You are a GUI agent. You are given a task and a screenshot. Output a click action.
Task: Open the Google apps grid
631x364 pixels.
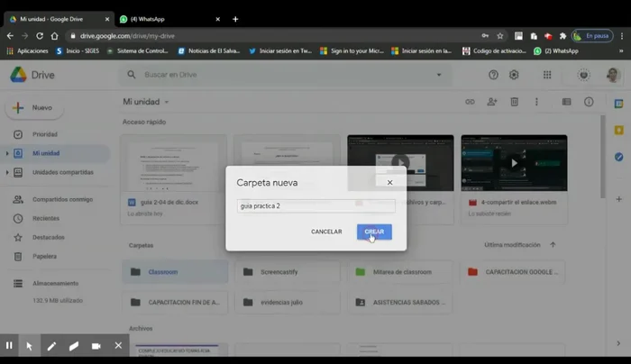[547, 75]
